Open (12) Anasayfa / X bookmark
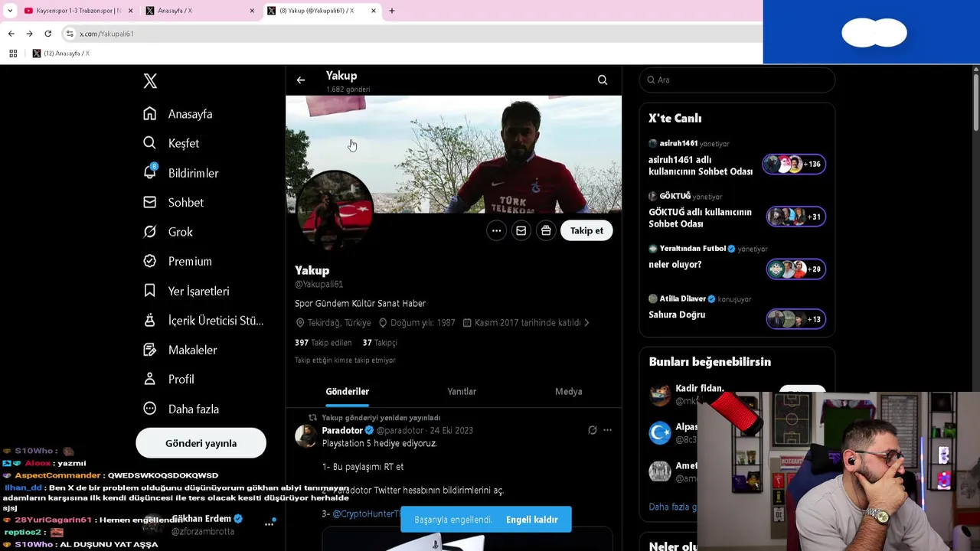Viewport: 980px width, 551px height. tap(60, 54)
